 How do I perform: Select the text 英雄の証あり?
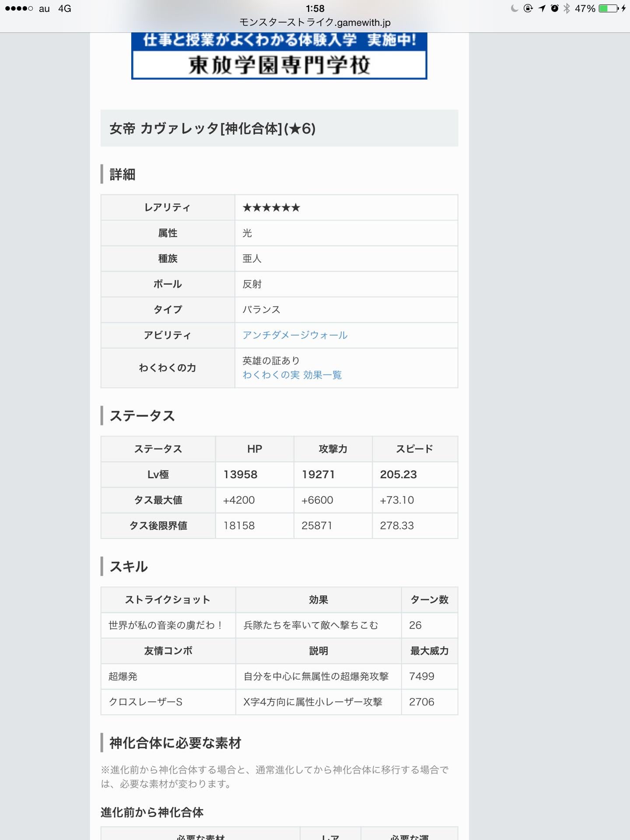(x=271, y=360)
